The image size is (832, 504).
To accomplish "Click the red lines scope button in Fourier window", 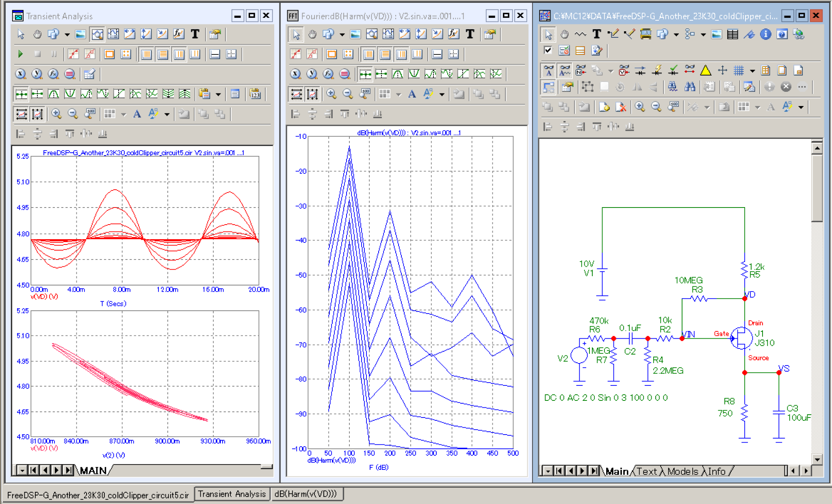I will point(344,74).
